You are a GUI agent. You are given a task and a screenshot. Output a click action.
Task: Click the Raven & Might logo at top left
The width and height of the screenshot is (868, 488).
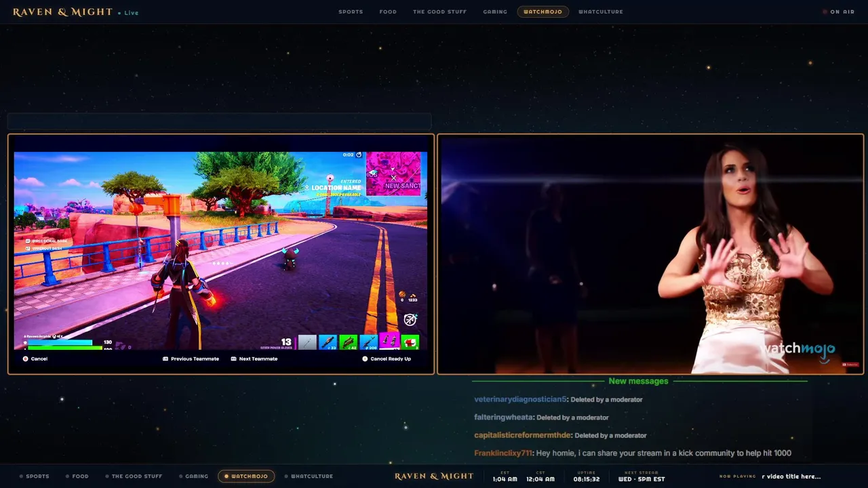click(x=62, y=12)
